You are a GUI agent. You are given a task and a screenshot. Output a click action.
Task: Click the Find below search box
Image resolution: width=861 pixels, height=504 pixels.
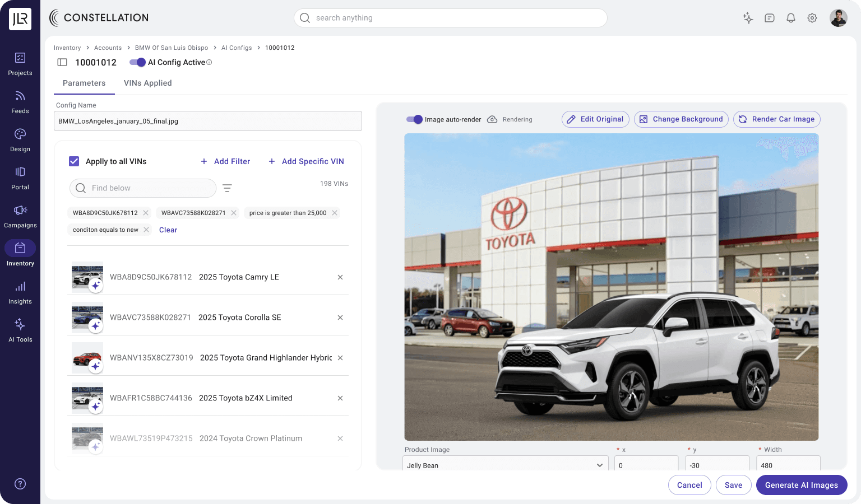143,188
